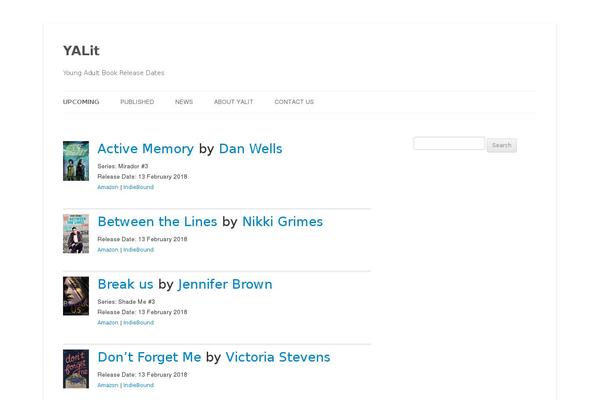Select the release date under Between the Lines
This screenshot has height=400, width=600.
click(x=142, y=239)
